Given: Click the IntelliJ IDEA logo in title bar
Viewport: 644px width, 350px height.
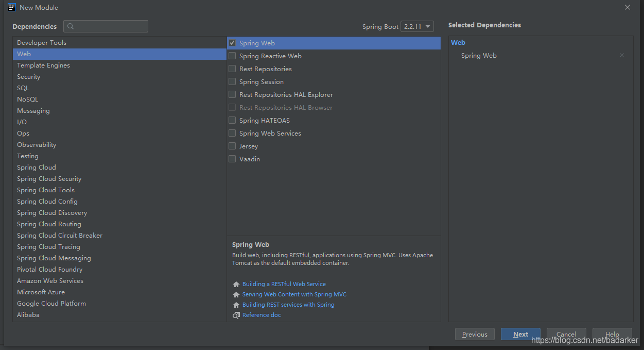Looking at the screenshot, I should [x=12, y=7].
